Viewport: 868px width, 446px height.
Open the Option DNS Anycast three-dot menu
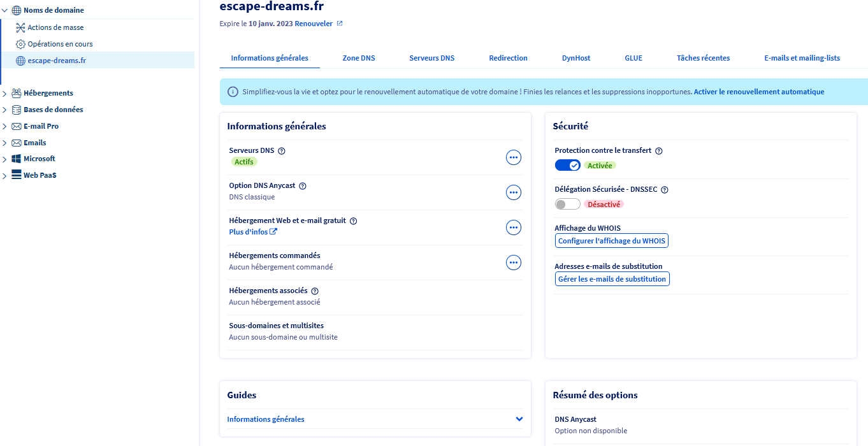click(514, 192)
